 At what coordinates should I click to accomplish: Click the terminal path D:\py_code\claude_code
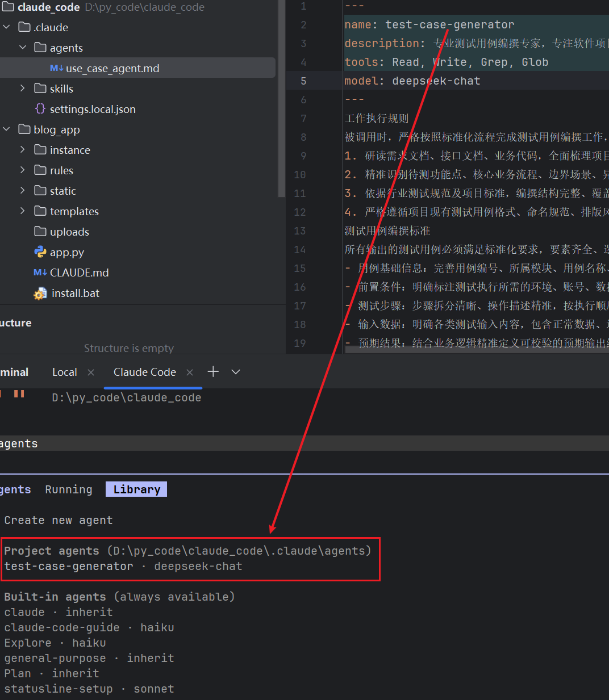pos(127,397)
